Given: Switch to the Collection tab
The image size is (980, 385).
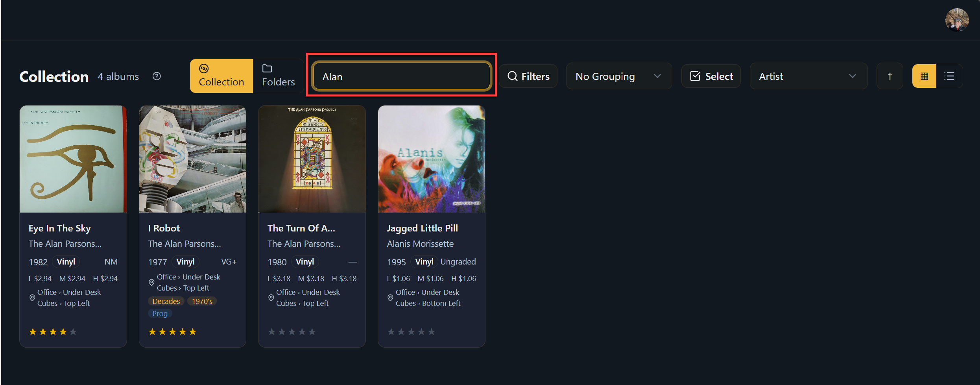Looking at the screenshot, I should pos(221,76).
